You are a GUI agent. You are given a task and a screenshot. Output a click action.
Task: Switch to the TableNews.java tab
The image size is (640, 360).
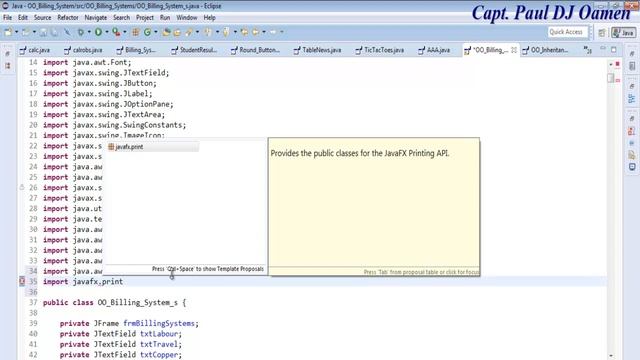[318, 50]
